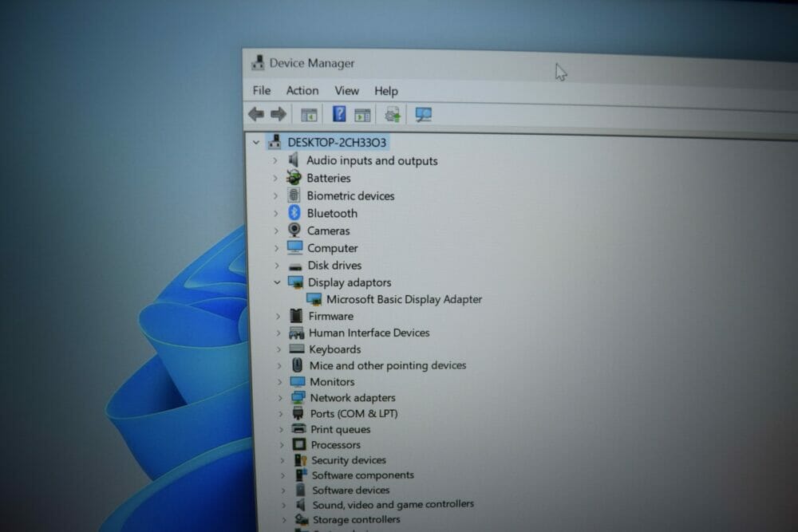Select the Security devices label
798x532 pixels.
click(x=349, y=459)
